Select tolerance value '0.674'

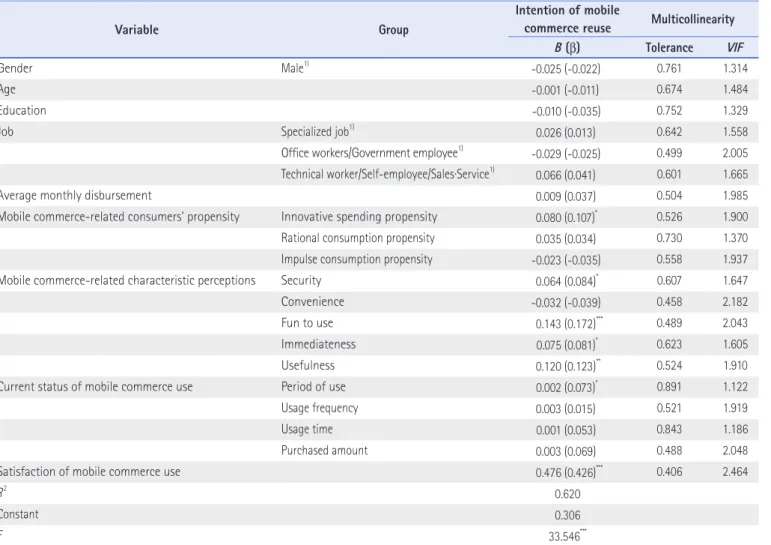click(x=669, y=90)
